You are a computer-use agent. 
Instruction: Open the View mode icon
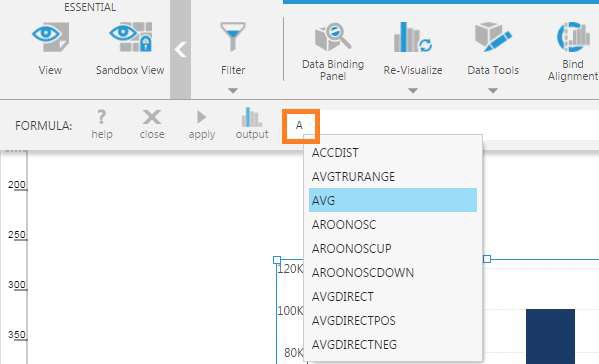pos(50,37)
